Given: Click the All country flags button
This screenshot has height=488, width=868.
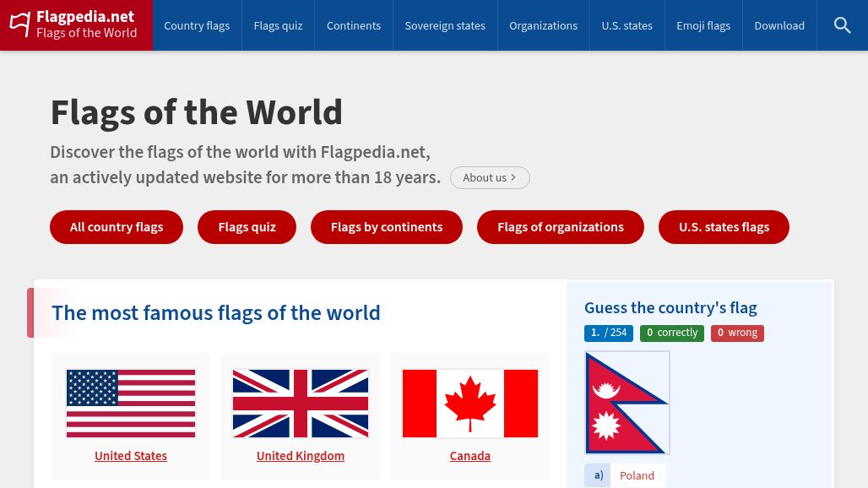Looking at the screenshot, I should pos(117,227).
